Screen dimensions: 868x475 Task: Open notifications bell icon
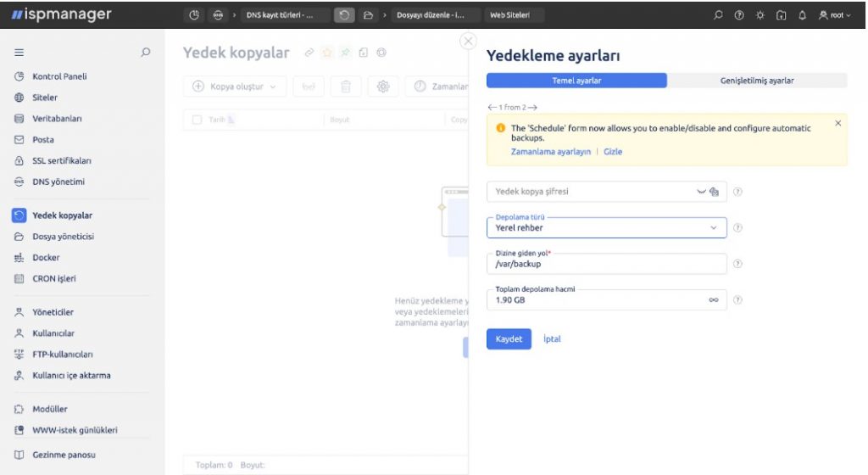point(802,15)
